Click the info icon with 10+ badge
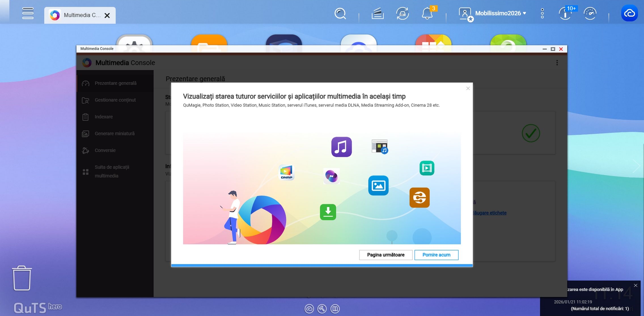This screenshot has width=644, height=316. [x=565, y=13]
